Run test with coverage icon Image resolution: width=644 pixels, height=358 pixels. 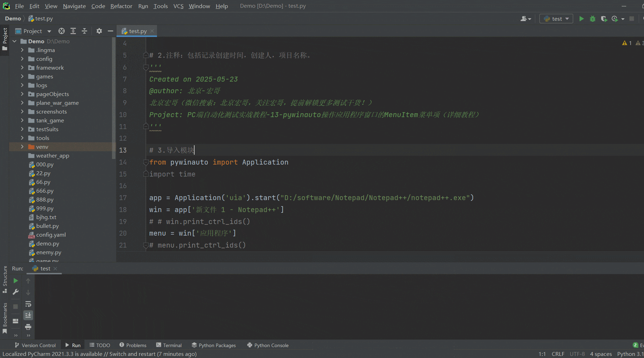click(x=604, y=19)
